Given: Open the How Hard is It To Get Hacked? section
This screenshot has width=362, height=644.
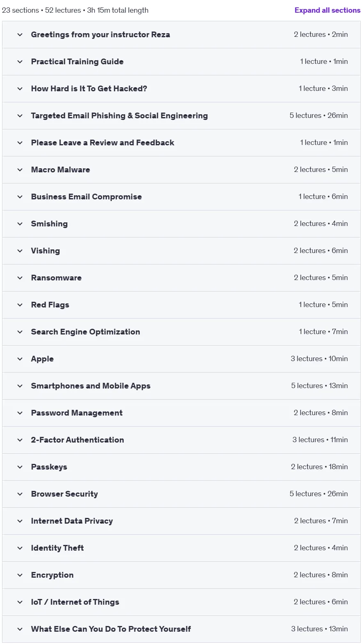Looking at the screenshot, I should 181,89.
